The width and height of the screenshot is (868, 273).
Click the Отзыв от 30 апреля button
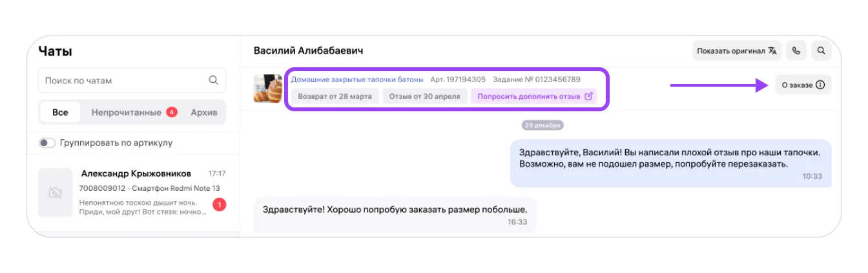point(425,96)
